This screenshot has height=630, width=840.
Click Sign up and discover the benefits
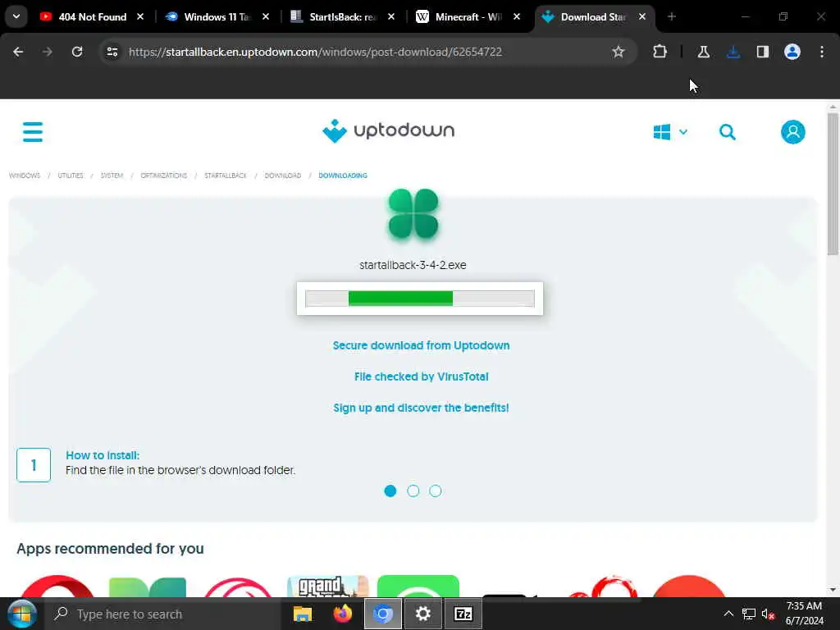click(x=421, y=408)
